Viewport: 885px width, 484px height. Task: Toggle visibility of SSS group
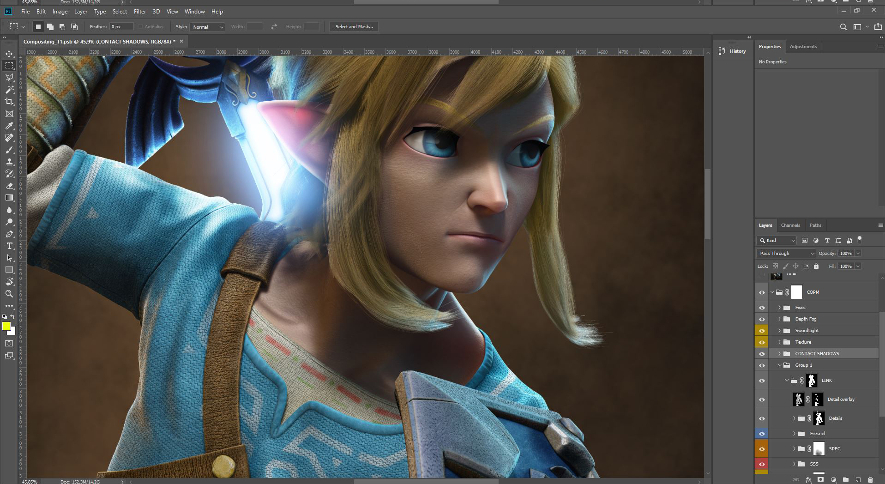click(x=761, y=464)
